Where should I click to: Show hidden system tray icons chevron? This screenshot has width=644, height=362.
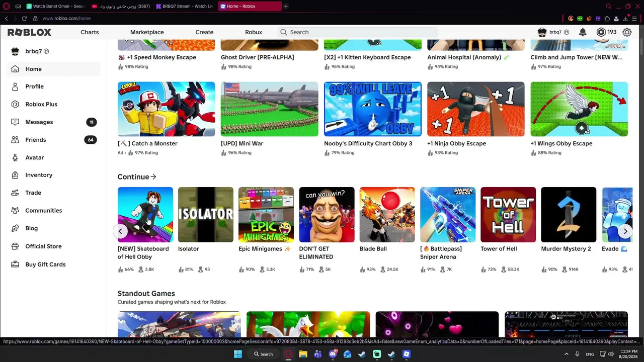566,354
